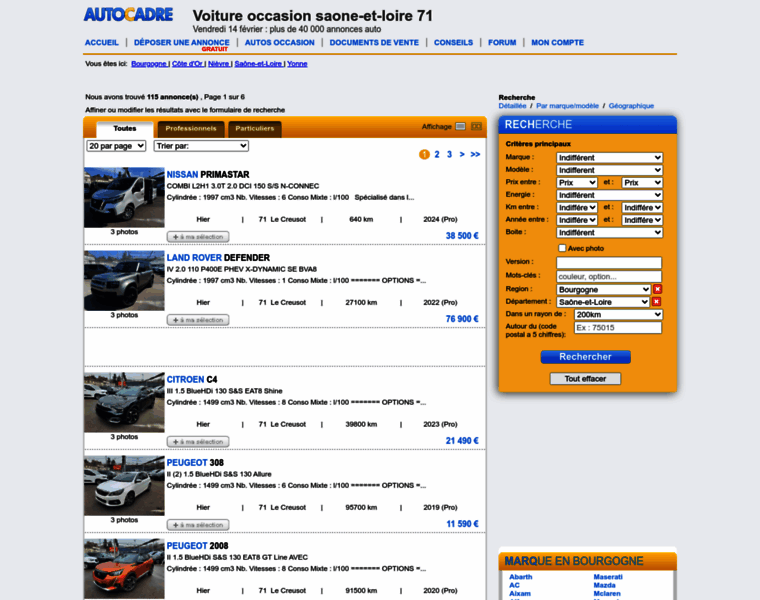This screenshot has height=600, width=760.
Task: Focus the postal code input field
Action: tap(618, 328)
